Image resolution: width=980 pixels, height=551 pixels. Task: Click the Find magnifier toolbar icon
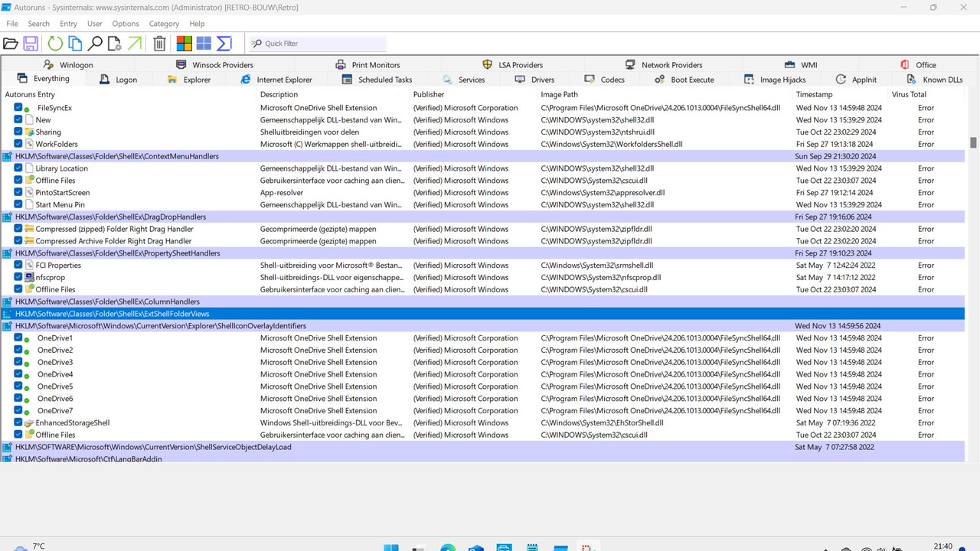pos(95,44)
